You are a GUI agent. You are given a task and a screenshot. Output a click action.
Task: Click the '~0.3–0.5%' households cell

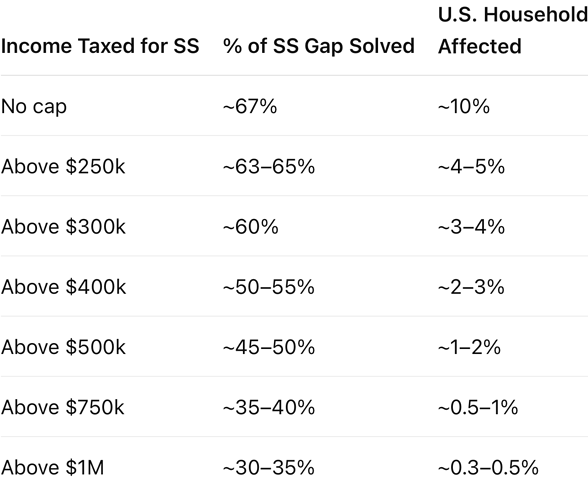pyautogui.click(x=488, y=468)
